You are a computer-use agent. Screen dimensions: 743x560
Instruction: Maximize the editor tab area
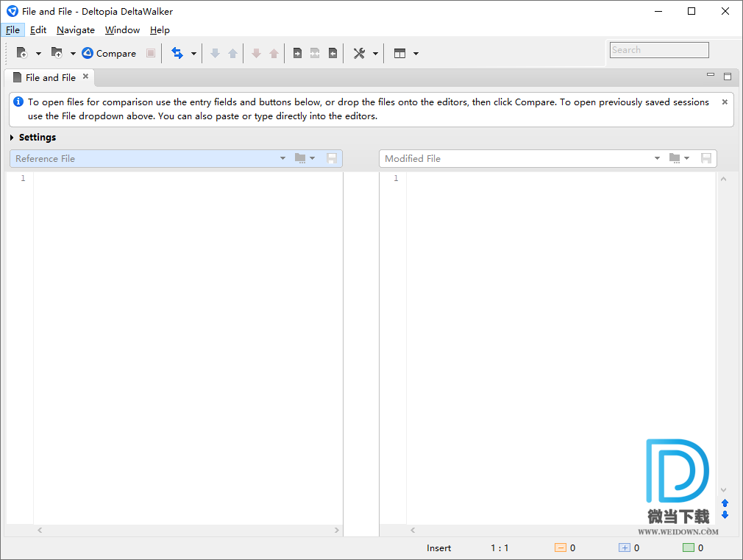[x=728, y=77]
